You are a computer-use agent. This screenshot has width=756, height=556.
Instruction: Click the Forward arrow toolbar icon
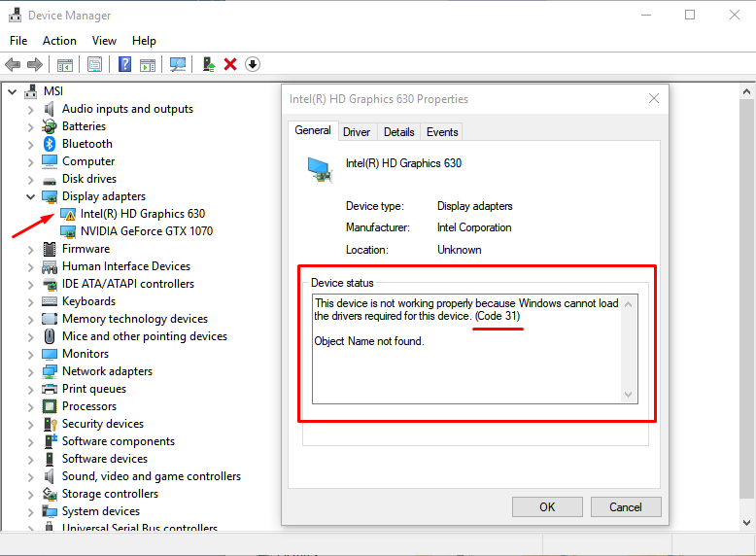tap(35, 64)
